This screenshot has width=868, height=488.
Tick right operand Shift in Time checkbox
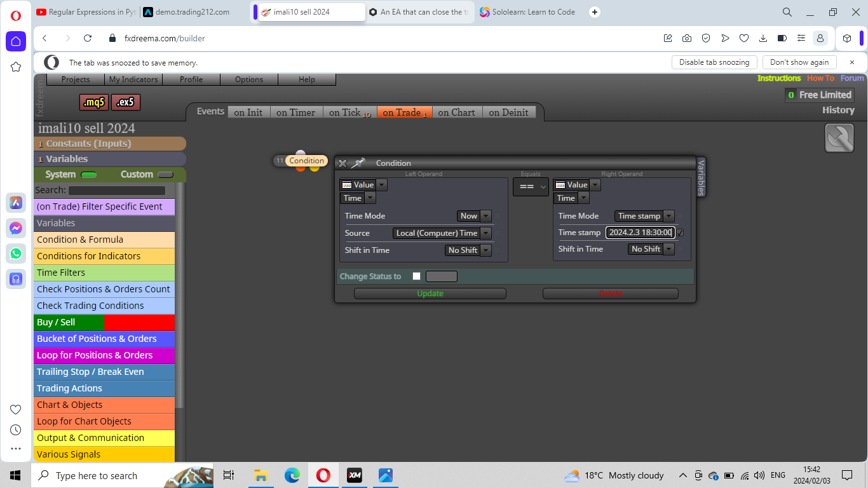680,249
